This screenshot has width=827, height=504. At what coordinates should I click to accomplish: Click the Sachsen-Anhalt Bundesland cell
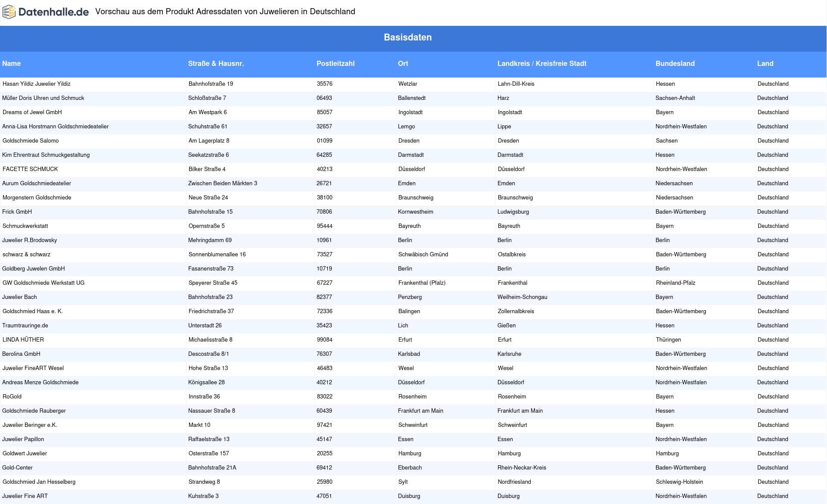click(675, 98)
